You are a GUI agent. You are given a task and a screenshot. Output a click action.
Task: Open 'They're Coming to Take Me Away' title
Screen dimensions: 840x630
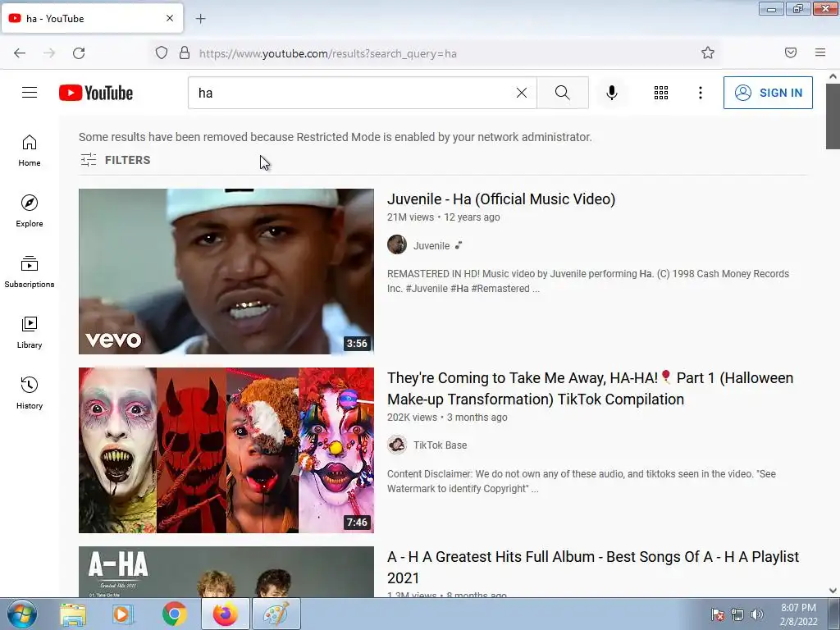[590, 388]
